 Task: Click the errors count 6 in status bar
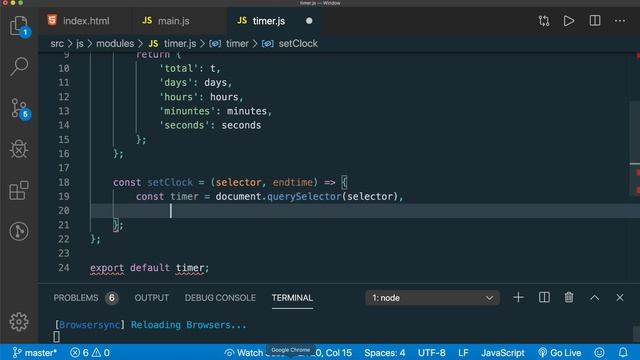[x=79, y=352]
